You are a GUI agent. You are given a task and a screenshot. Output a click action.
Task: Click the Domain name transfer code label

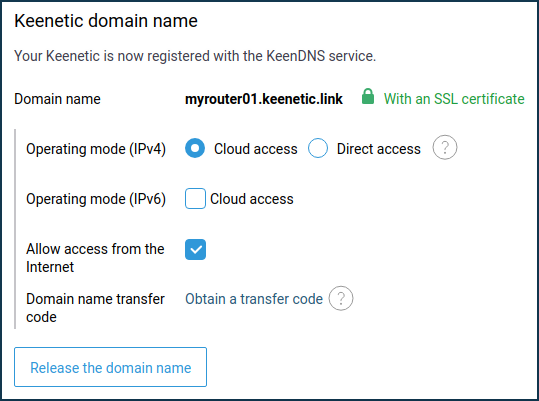[96, 308]
